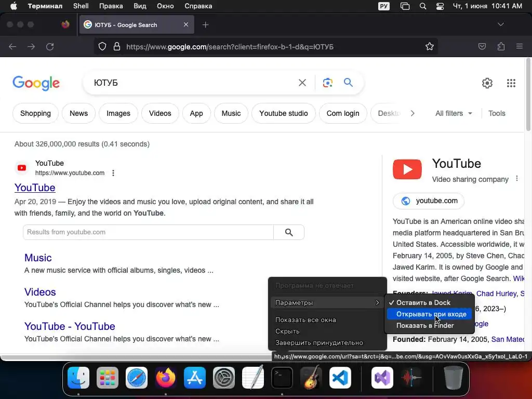The height and width of the screenshot is (399, 532).
Task: Open Control Center in menu bar
Action: point(440,6)
